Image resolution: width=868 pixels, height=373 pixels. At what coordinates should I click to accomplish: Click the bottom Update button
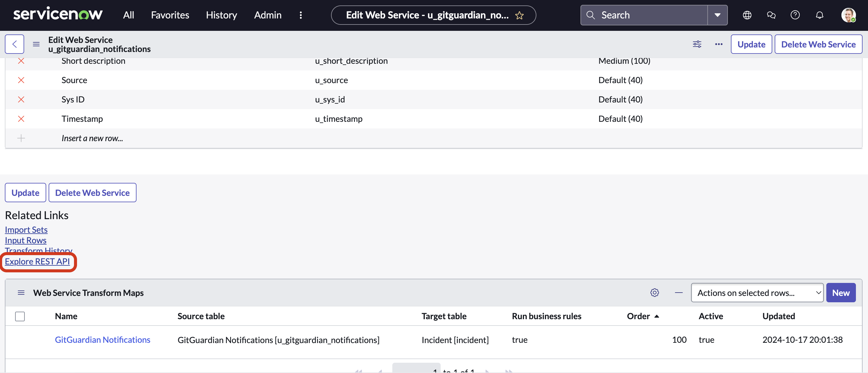click(25, 193)
